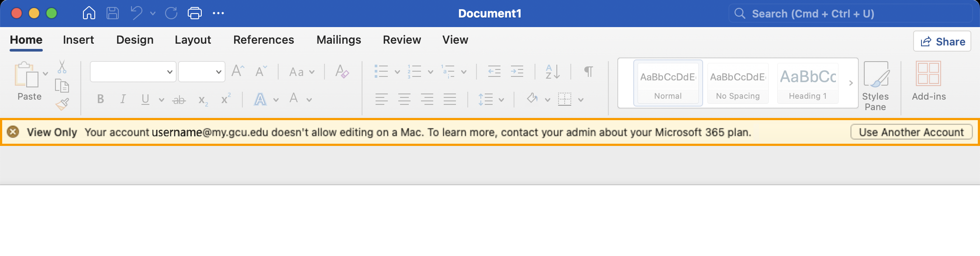Expand the Multilevel List dropdown arrow
Screen dimensions: 980x256
pos(464,72)
